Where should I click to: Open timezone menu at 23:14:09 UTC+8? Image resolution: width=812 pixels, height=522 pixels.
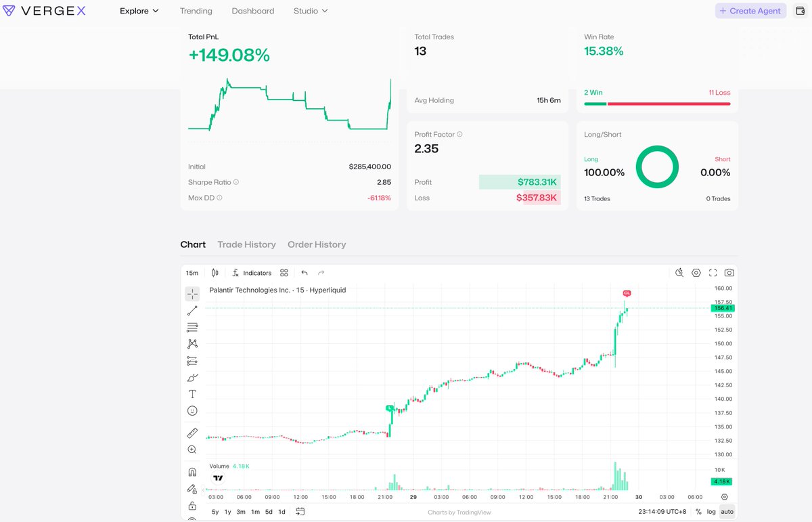pos(662,512)
